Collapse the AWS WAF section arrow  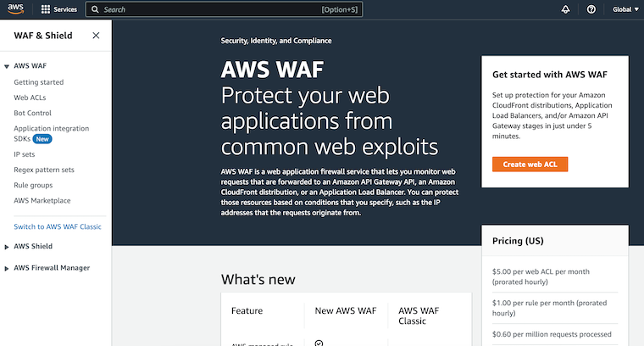pyautogui.click(x=7, y=66)
